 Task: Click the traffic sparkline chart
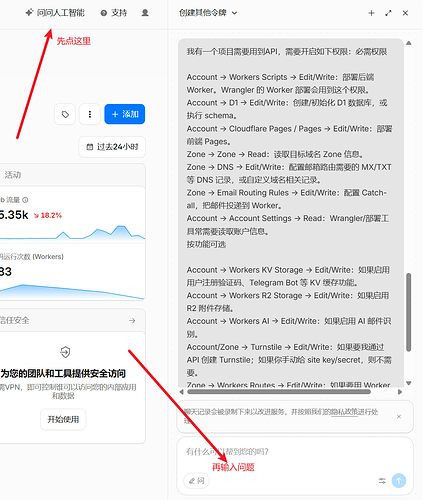(x=72, y=233)
